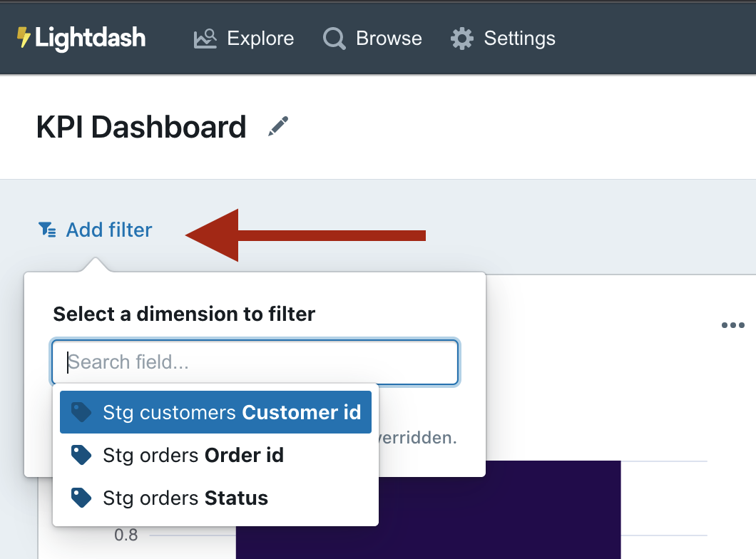Choose Stg orders Order id dimension

click(193, 455)
